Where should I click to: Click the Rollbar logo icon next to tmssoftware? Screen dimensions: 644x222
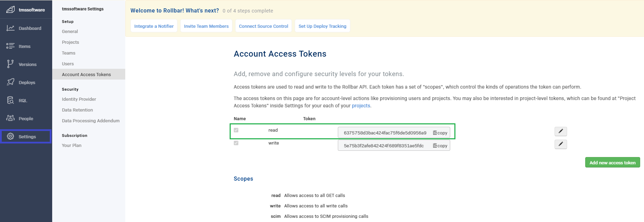(x=10, y=10)
